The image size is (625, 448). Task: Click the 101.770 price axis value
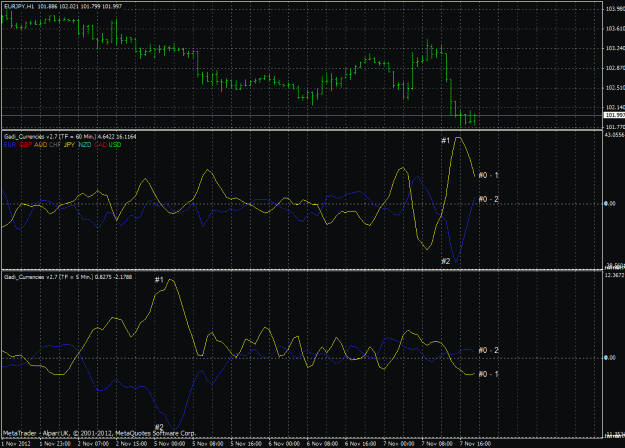click(615, 127)
